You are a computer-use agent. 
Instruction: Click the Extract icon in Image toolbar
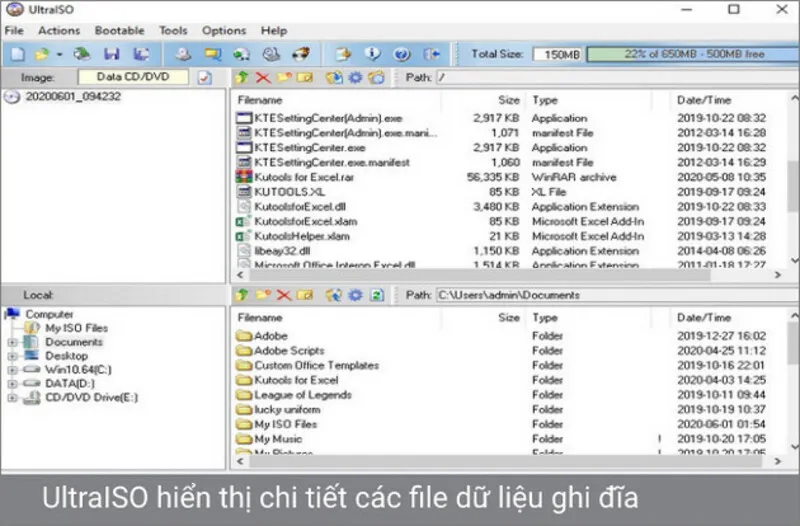click(x=334, y=78)
